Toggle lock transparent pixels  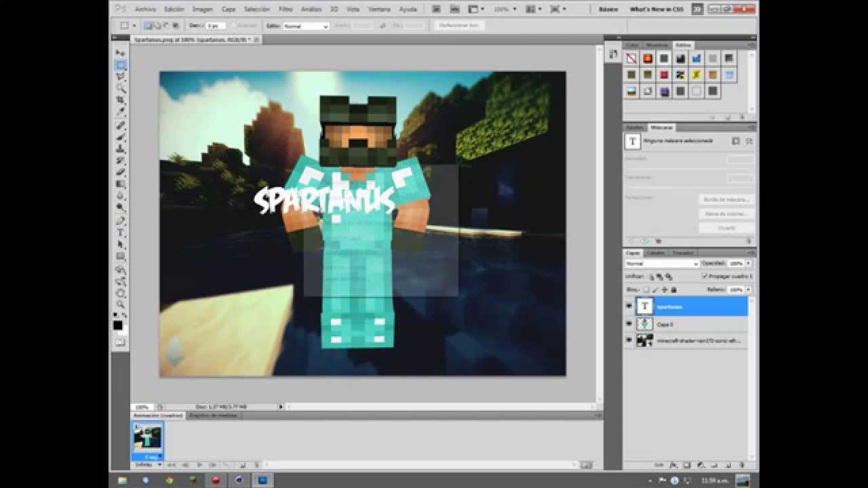[x=646, y=289]
